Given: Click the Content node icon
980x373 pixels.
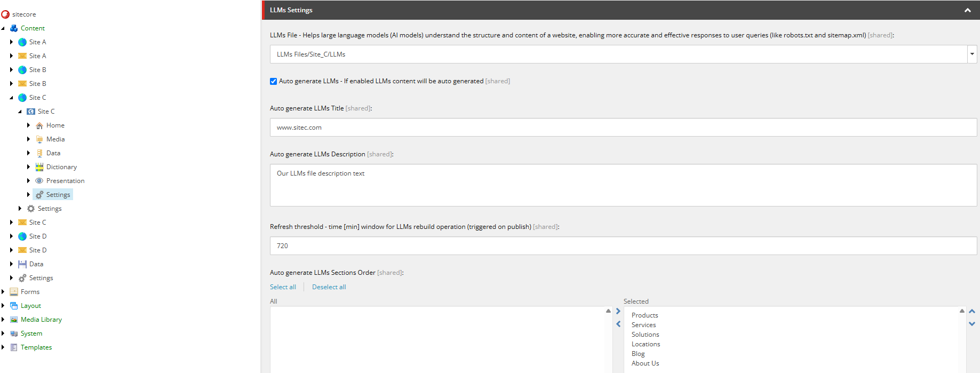Looking at the screenshot, I should 14,28.
